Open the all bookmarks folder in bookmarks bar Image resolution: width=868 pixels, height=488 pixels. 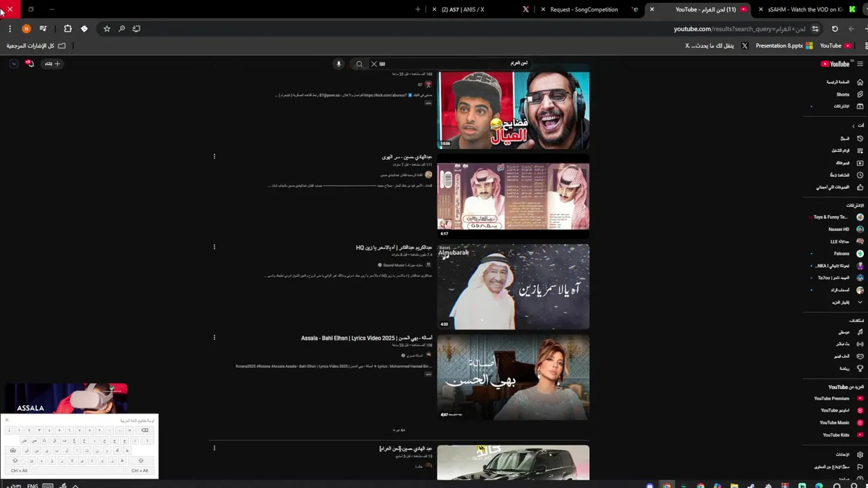point(36,46)
